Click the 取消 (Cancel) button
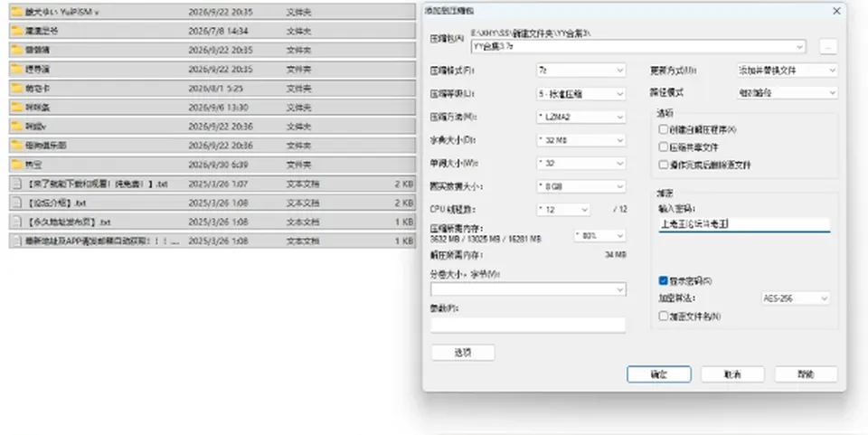The height and width of the screenshot is (435, 868). coord(732,374)
